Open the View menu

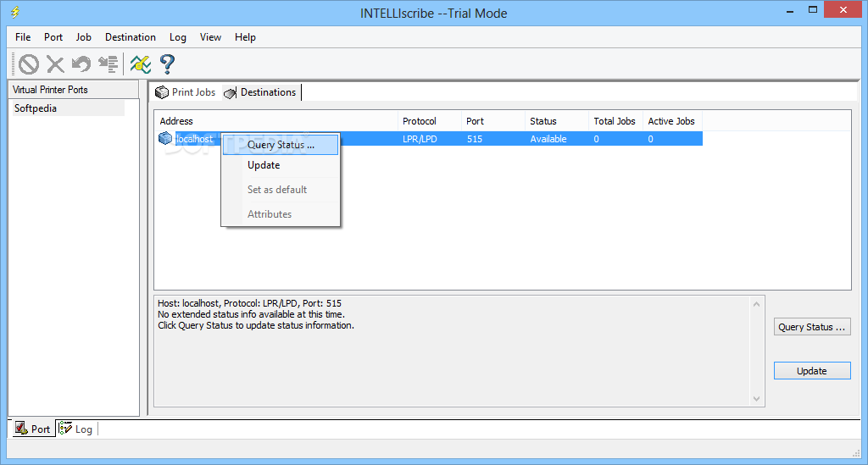tap(210, 37)
